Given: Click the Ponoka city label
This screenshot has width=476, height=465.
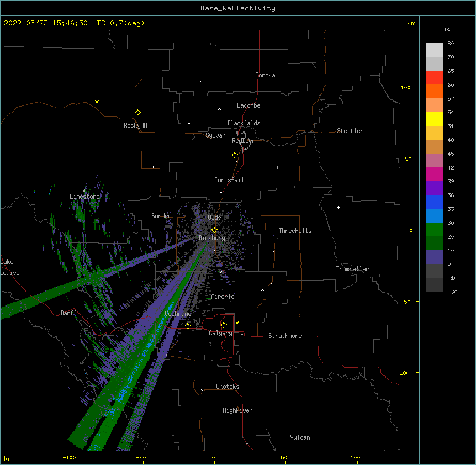Looking at the screenshot, I should click(x=265, y=75).
